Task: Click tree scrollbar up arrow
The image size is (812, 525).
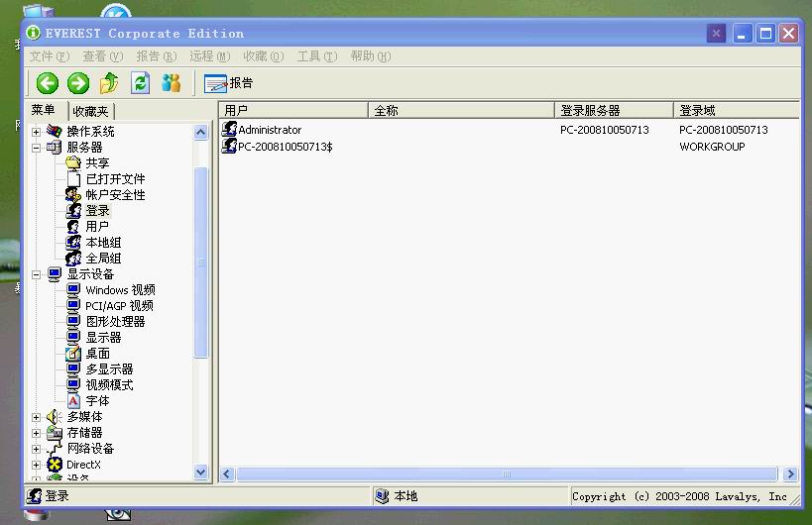Action: (201, 133)
